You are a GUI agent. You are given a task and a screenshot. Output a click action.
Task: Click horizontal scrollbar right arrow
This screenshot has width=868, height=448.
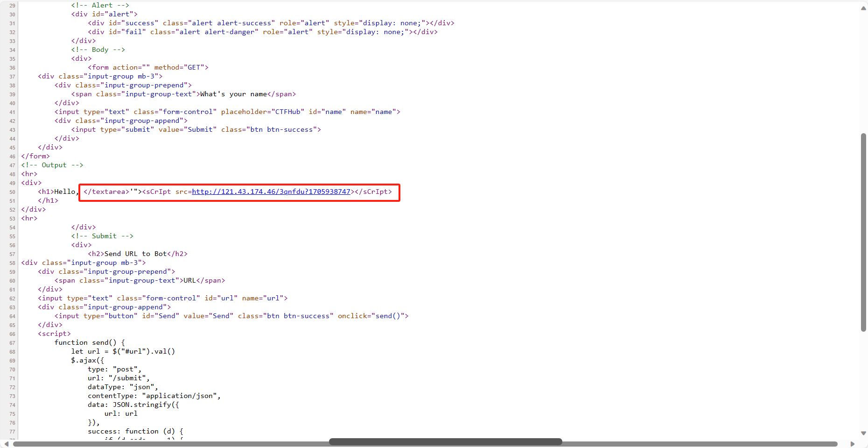[x=853, y=444]
